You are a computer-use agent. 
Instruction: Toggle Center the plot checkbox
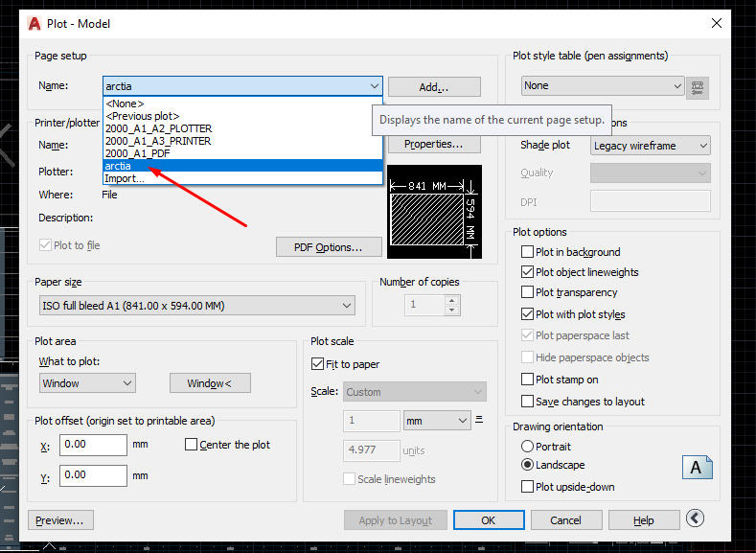[x=191, y=445]
